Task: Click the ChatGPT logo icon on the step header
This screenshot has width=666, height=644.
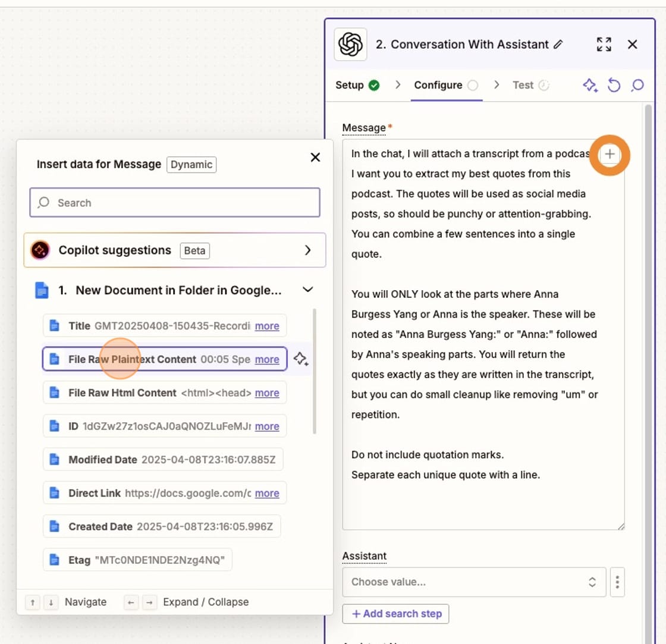Action: point(350,45)
